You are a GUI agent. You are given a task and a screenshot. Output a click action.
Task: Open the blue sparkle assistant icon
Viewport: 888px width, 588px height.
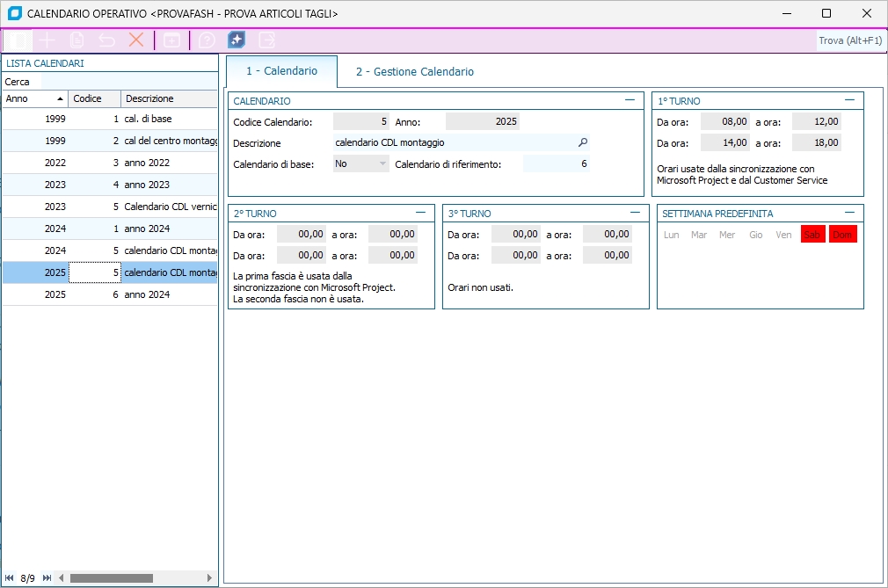click(237, 40)
